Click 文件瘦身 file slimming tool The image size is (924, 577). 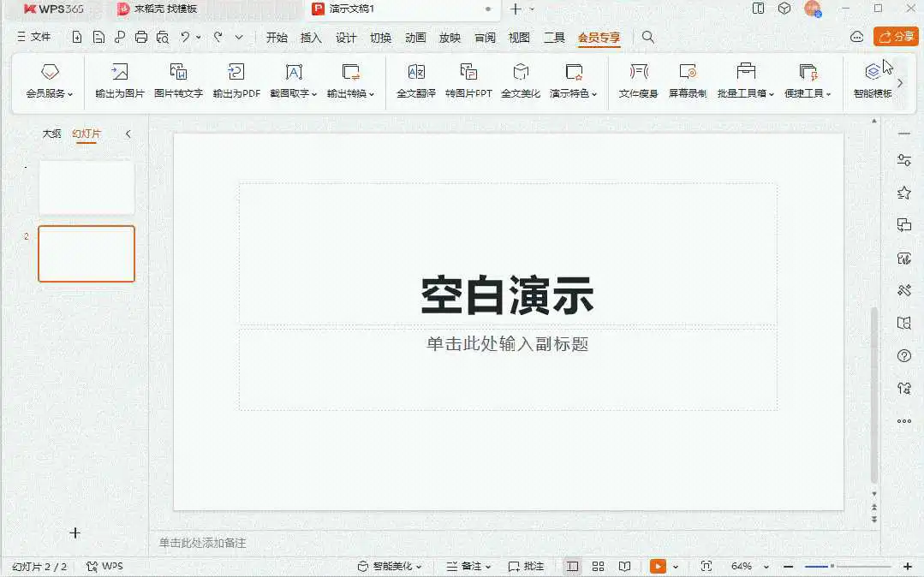[x=638, y=80]
